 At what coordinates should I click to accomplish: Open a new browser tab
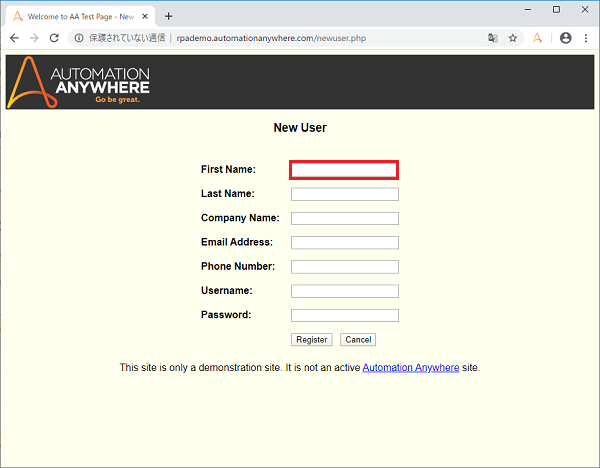[x=168, y=16]
